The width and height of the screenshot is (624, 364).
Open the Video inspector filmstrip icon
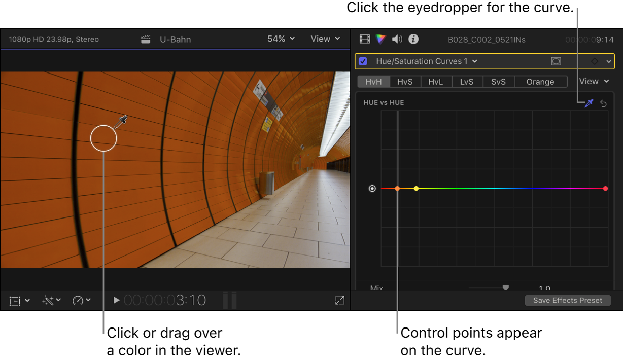pyautogui.click(x=364, y=39)
